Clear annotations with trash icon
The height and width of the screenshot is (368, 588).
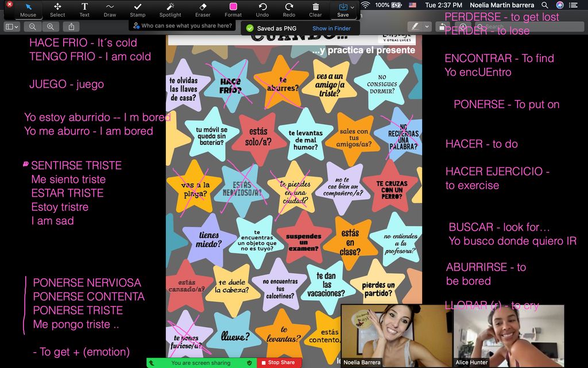tap(315, 9)
